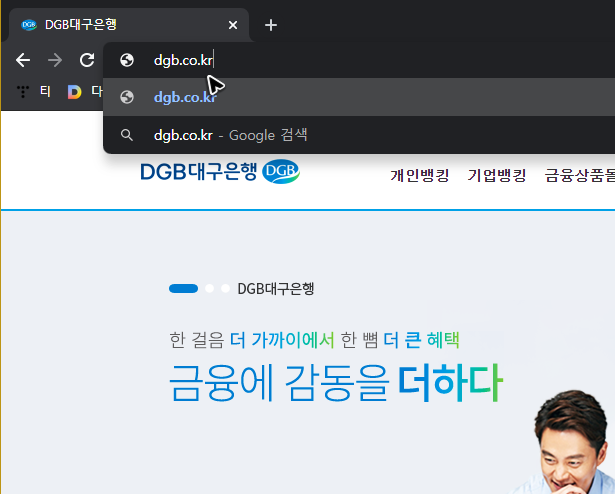Open the 기업뱅킹 menu
Image resolution: width=615 pixels, height=494 pixels.
497,175
